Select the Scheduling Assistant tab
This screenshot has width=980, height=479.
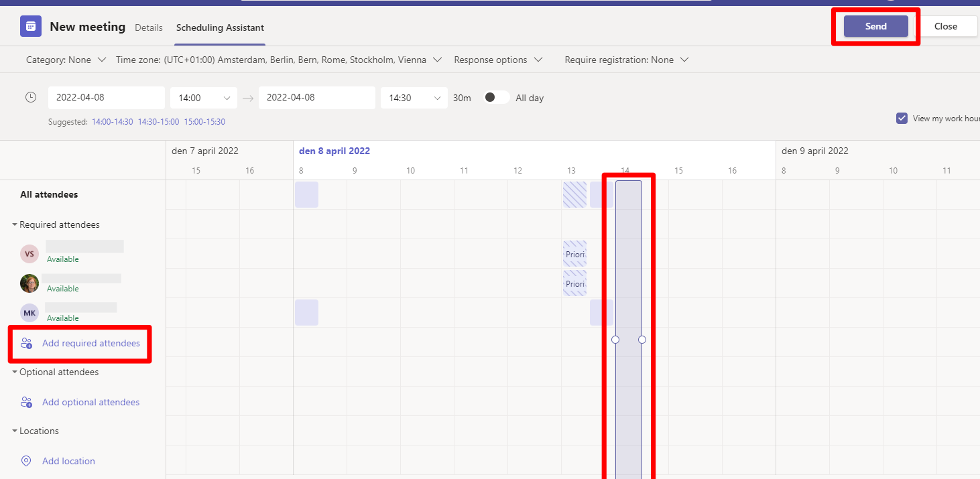point(220,27)
